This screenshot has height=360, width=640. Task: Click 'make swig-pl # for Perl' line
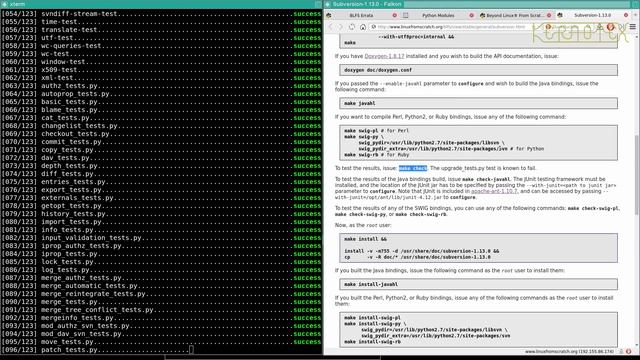click(x=376, y=131)
